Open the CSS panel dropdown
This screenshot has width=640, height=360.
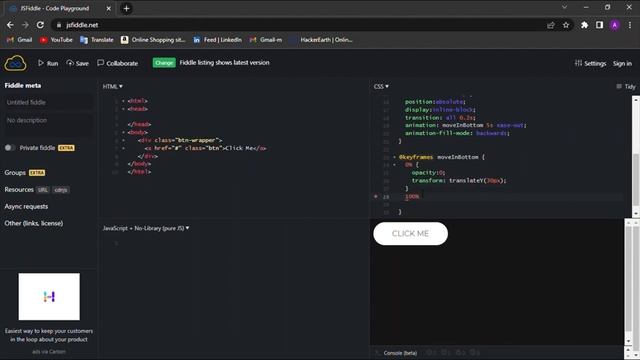pos(381,87)
